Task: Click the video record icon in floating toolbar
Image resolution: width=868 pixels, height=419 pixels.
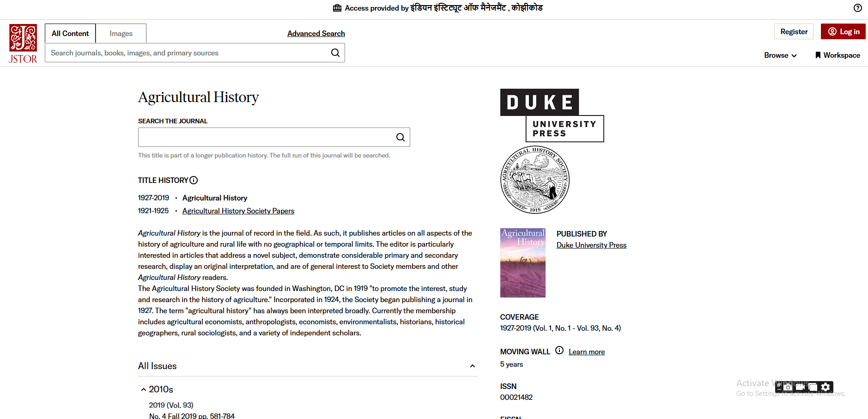Action: [x=800, y=387]
